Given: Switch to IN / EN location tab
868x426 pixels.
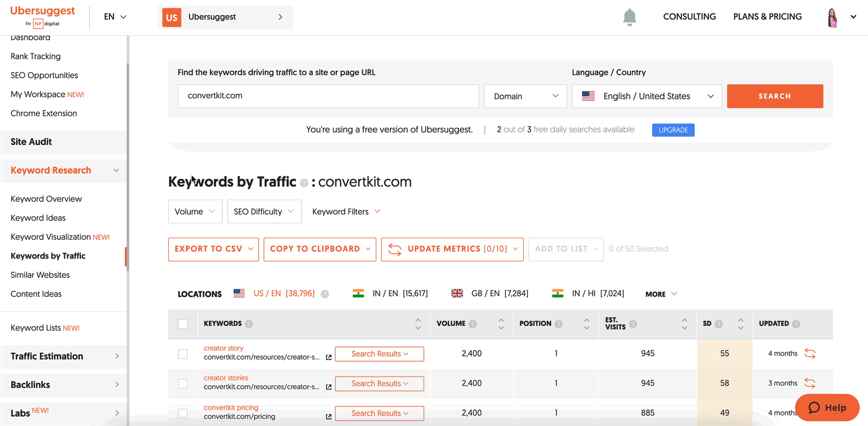Looking at the screenshot, I should [390, 294].
